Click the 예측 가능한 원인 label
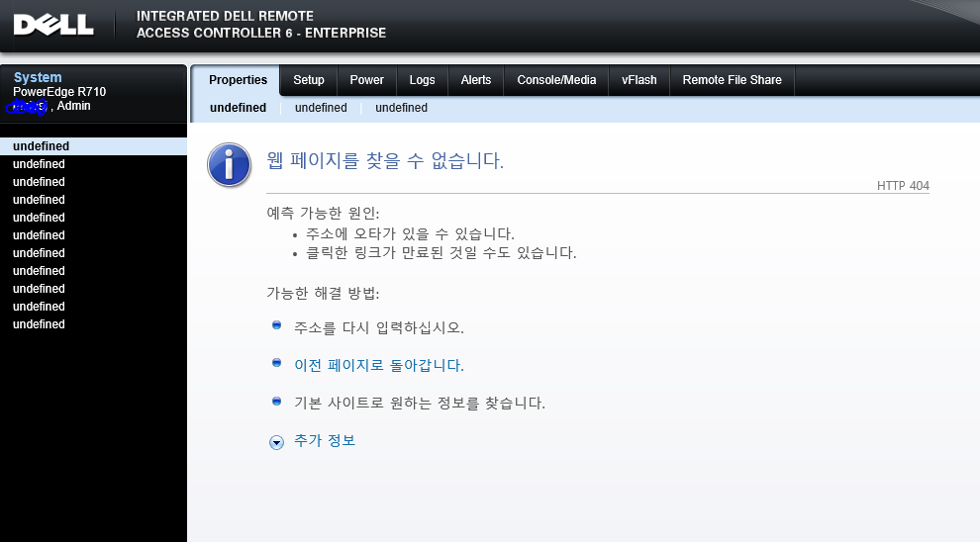 (323, 213)
